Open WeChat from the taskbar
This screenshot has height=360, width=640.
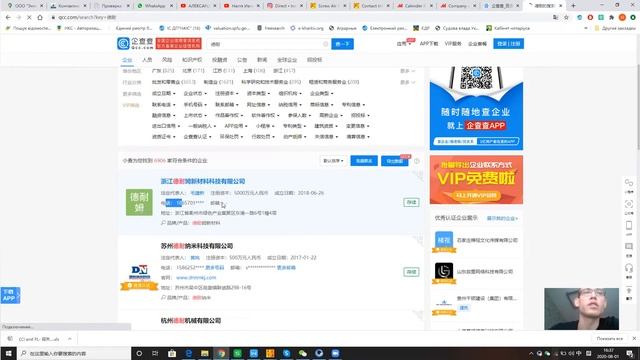303,353
